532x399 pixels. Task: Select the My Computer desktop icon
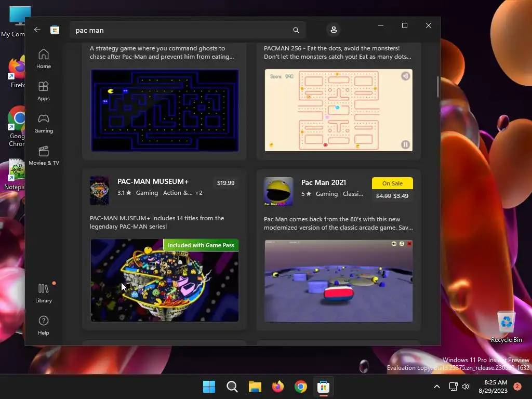(14, 22)
